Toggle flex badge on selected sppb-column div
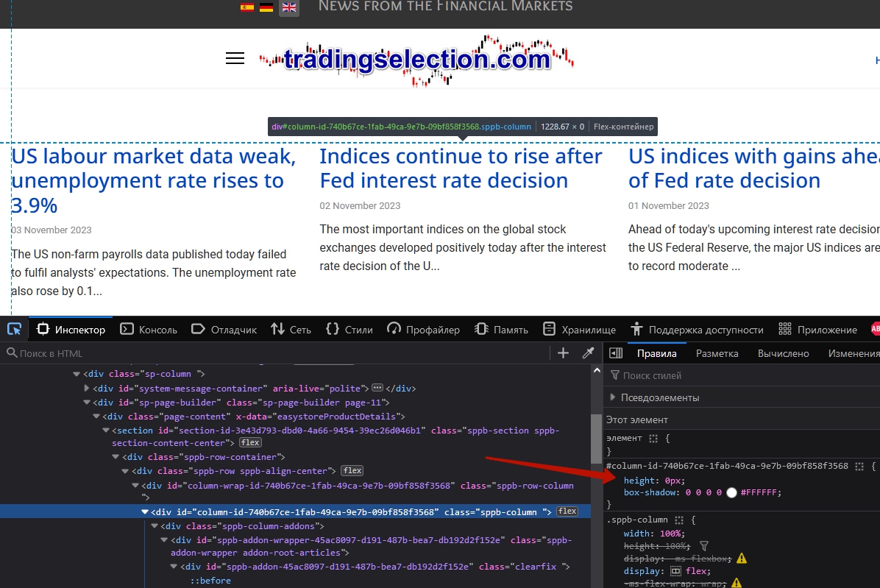880x588 pixels. point(567,511)
